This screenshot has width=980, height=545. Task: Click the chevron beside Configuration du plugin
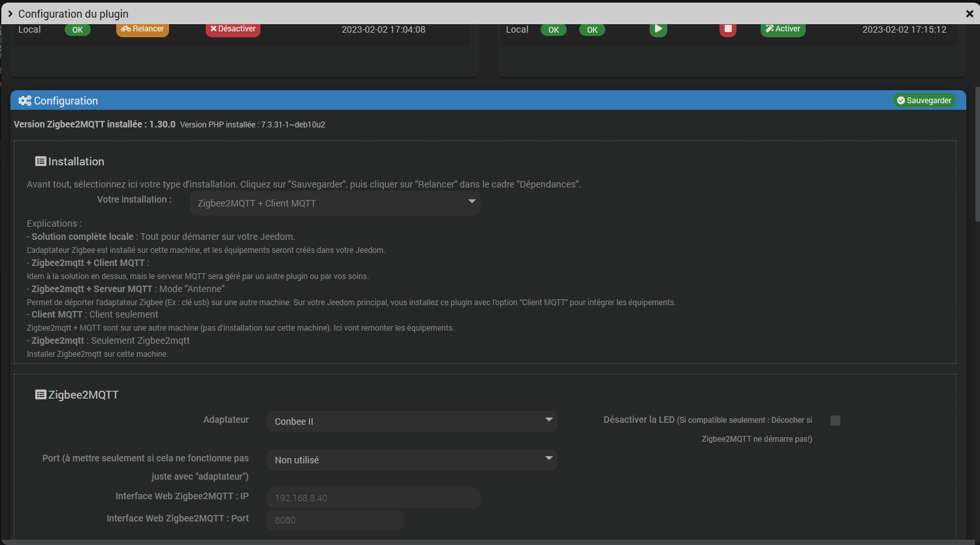pos(10,14)
